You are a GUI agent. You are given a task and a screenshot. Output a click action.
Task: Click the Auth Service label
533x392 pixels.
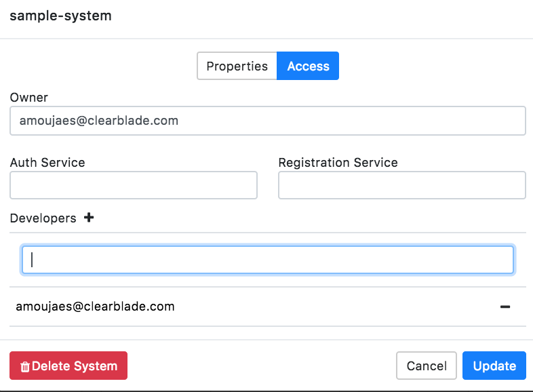(x=47, y=163)
